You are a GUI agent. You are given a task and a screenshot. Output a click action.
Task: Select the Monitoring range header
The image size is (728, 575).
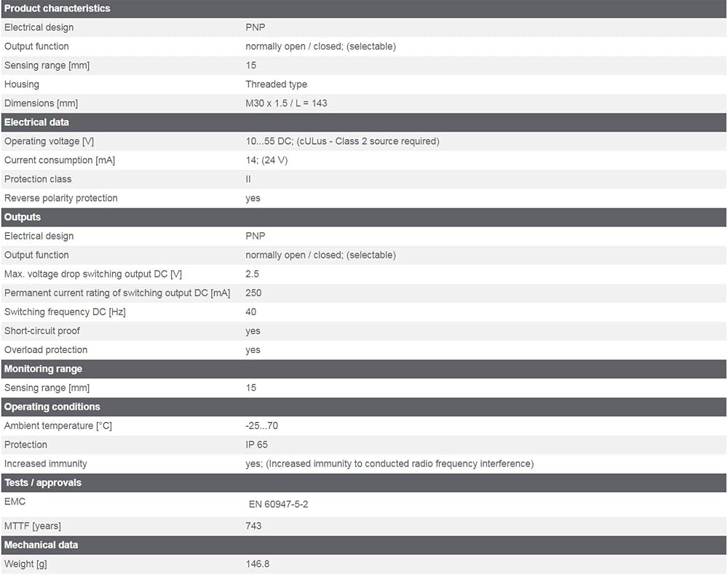364,369
